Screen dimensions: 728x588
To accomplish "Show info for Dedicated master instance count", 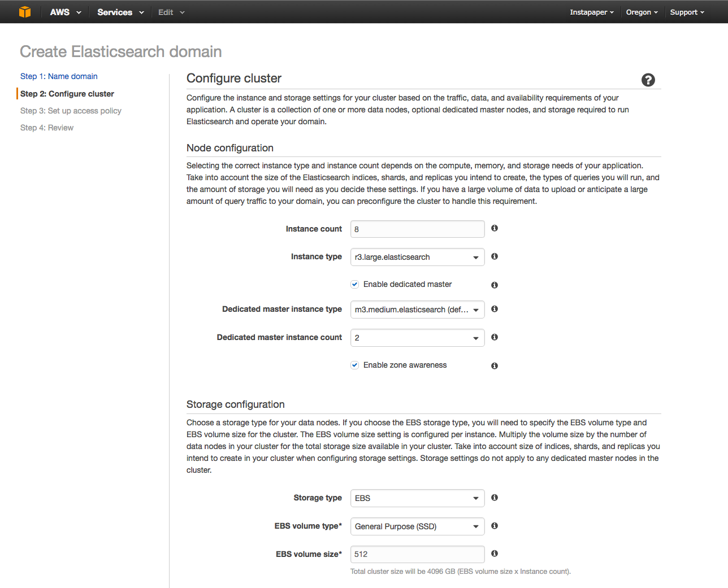I will pyautogui.click(x=495, y=337).
